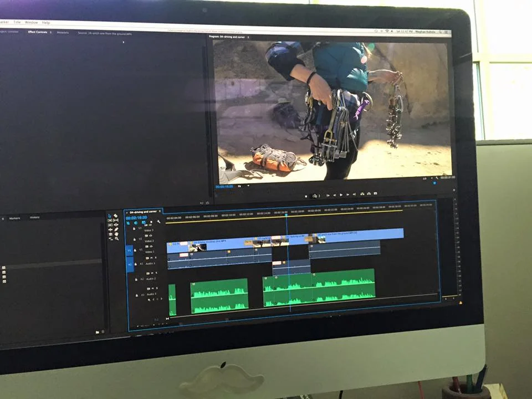Select the Slip tool

[x=116, y=221]
